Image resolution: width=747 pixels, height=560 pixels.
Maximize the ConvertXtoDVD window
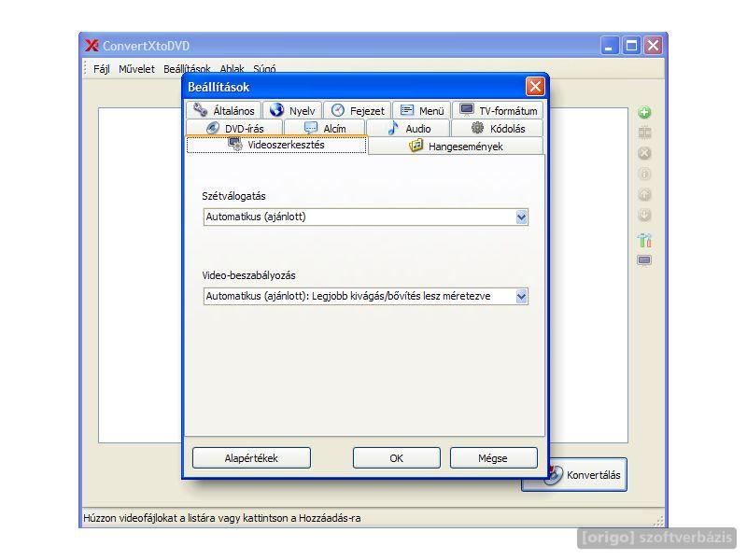pyautogui.click(x=632, y=46)
